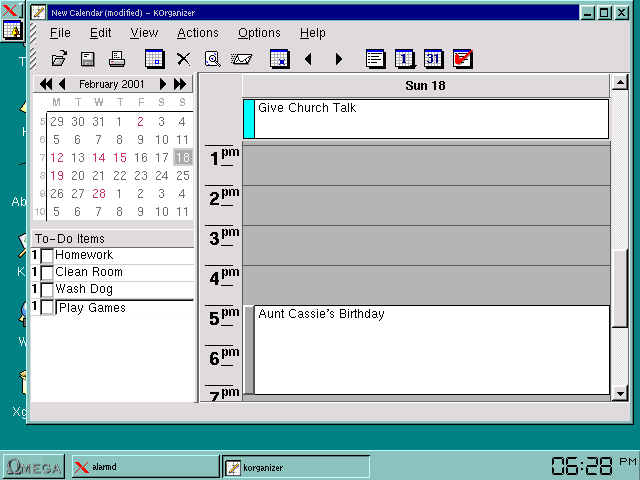This screenshot has width=640, height=480.
Task: Select February 28 in the date navigator
Action: pos(99,193)
